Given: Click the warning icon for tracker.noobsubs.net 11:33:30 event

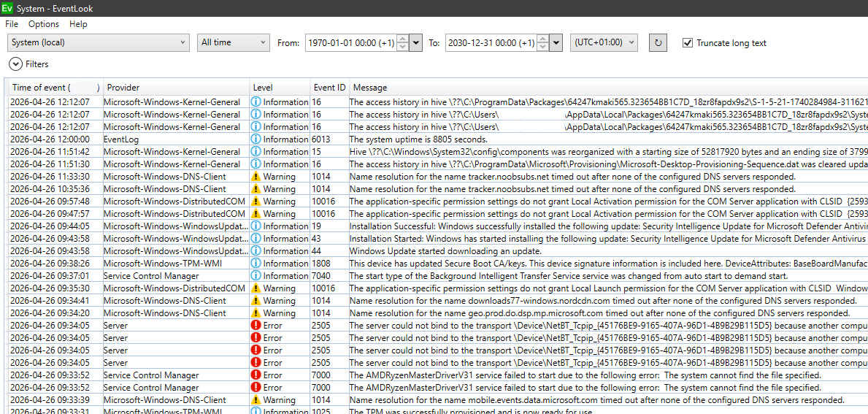Looking at the screenshot, I should click(256, 177).
